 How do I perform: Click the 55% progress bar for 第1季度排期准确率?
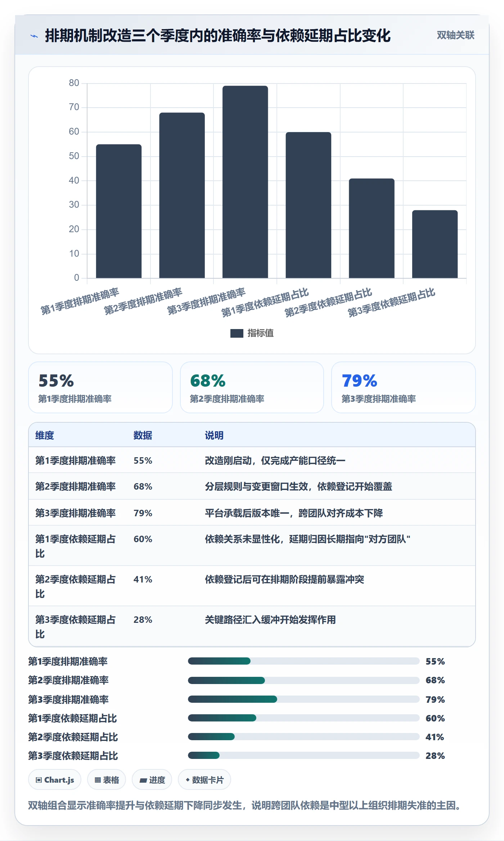304,661
